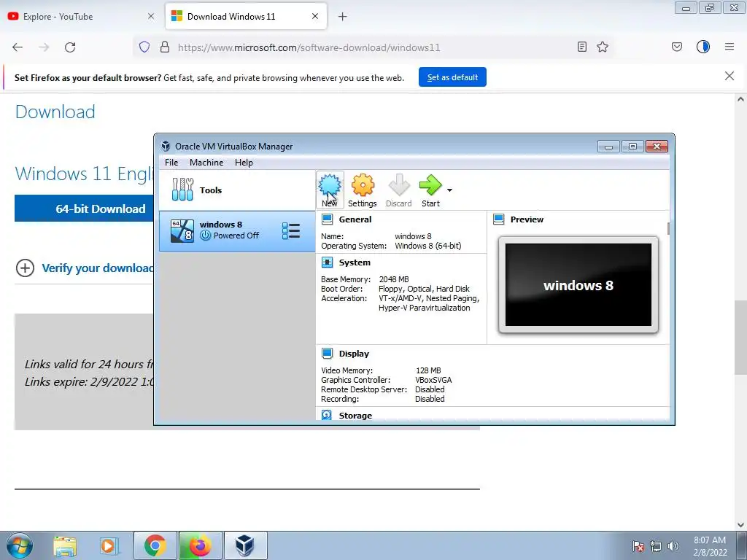Viewport: 747px width, 560px height.
Task: Click the Firefox forward arrow
Action: point(44,47)
